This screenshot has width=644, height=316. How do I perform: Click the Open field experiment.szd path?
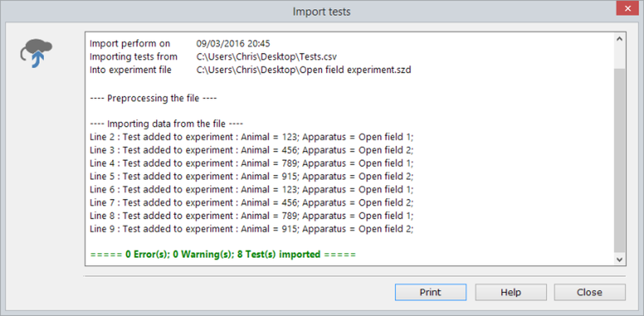pos(303,70)
